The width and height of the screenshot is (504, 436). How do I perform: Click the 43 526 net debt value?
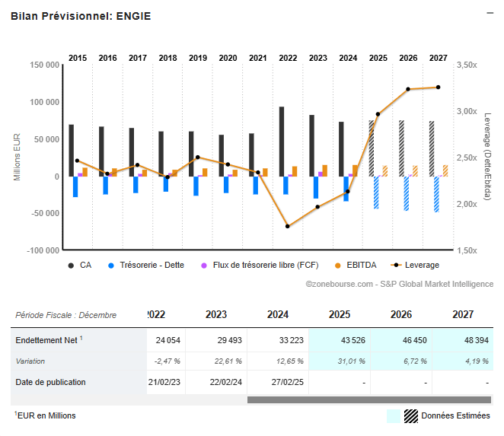click(x=353, y=340)
